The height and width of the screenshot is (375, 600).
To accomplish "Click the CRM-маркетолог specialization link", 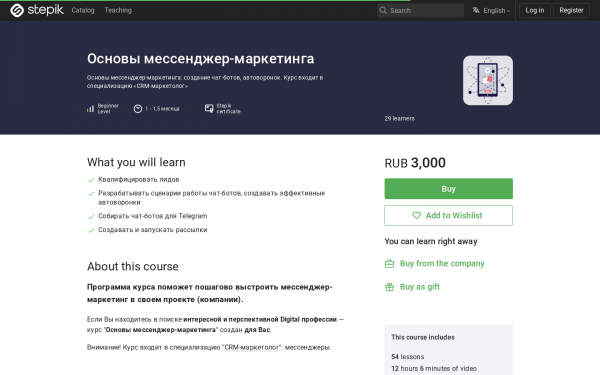I will pos(251,347).
